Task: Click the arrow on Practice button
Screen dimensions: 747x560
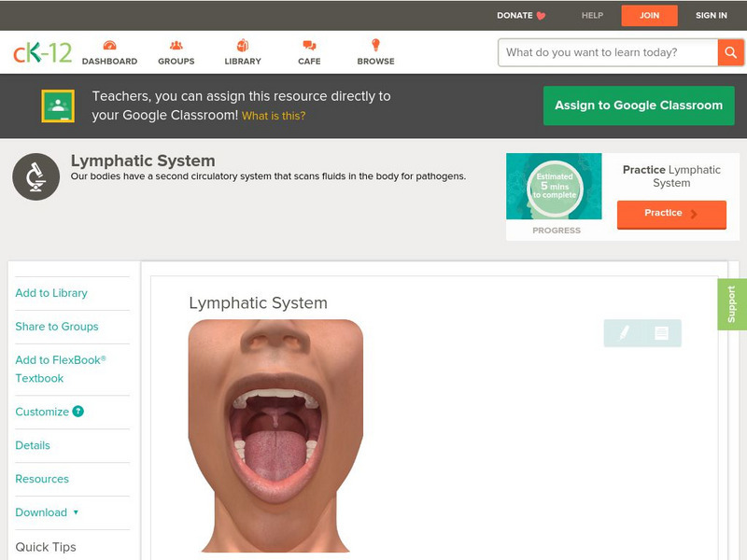Action: click(x=694, y=214)
